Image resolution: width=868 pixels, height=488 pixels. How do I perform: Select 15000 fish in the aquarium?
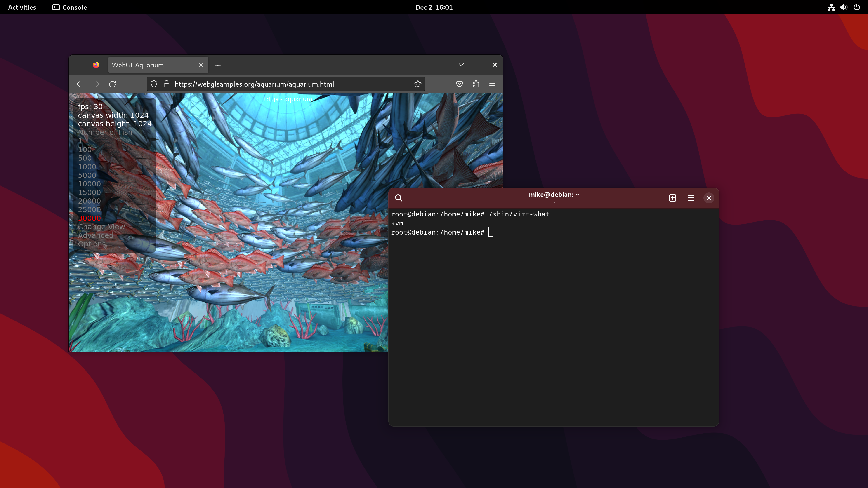click(89, 192)
